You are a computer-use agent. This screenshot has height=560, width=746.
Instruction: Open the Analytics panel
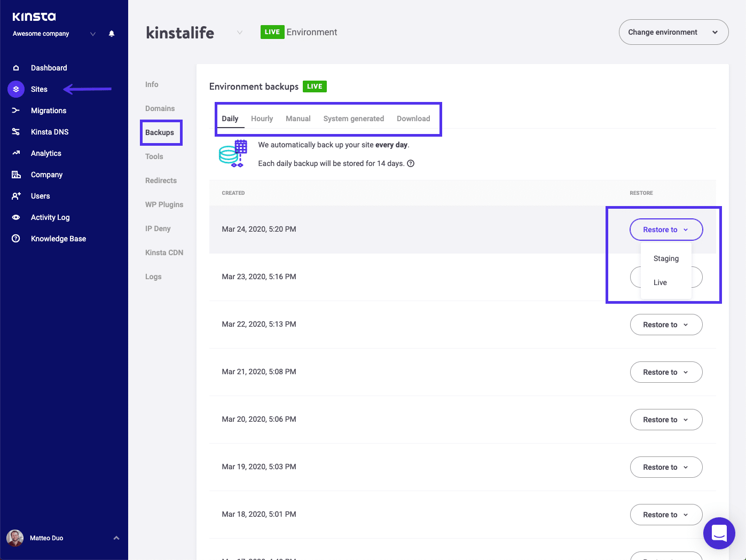[45, 153]
